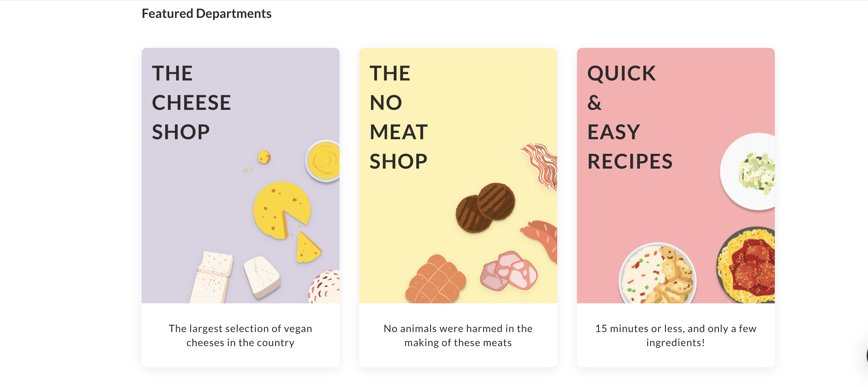
Task: Click the crosshatched orange roast illustration
Action: pos(435,280)
